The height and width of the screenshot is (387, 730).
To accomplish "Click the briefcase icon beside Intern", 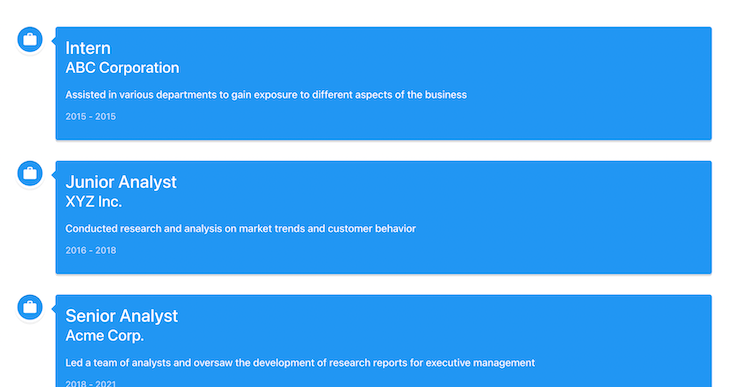I will click(x=30, y=40).
